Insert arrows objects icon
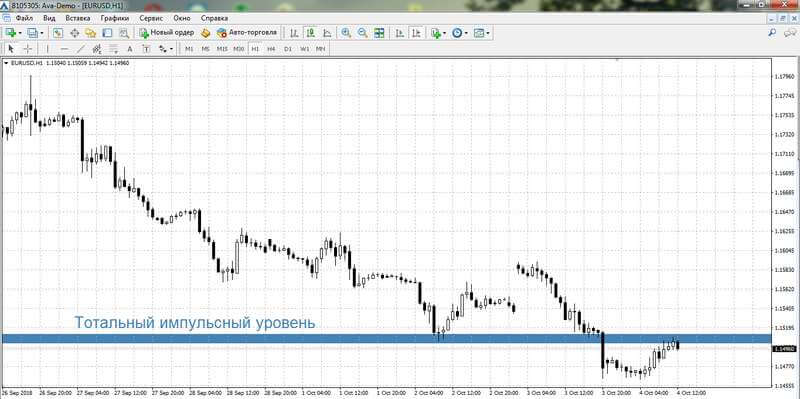800x399 pixels. coord(163,49)
